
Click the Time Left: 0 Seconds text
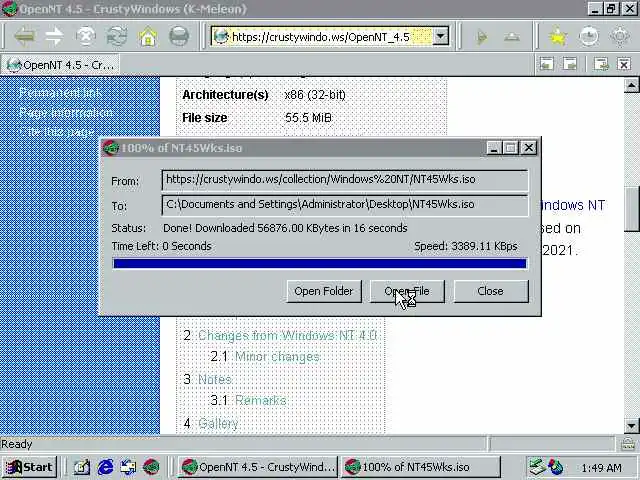tap(162, 246)
